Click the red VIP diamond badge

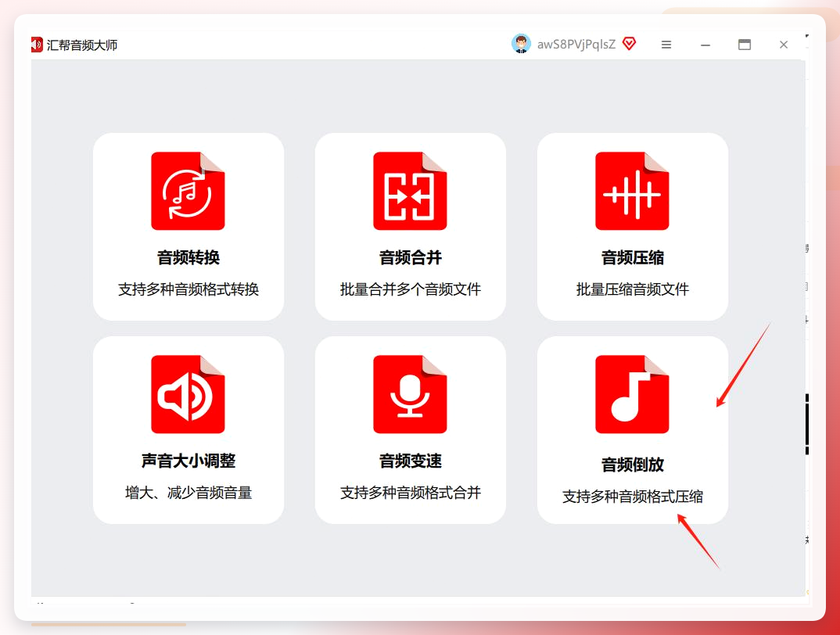pyautogui.click(x=630, y=44)
